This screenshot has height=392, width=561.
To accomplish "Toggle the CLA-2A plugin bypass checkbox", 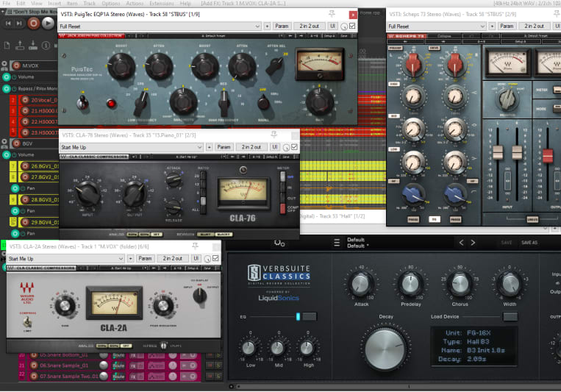I will tap(215, 258).
